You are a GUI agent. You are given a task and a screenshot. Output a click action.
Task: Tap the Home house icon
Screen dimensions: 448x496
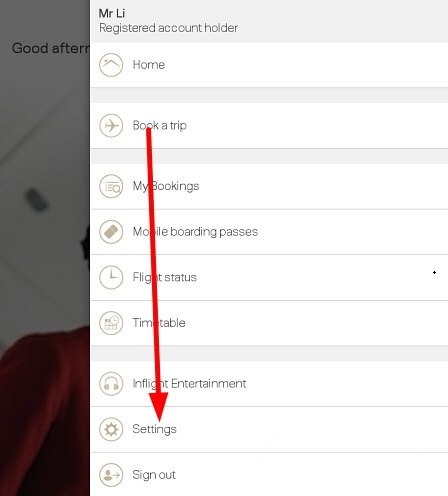[111, 65]
